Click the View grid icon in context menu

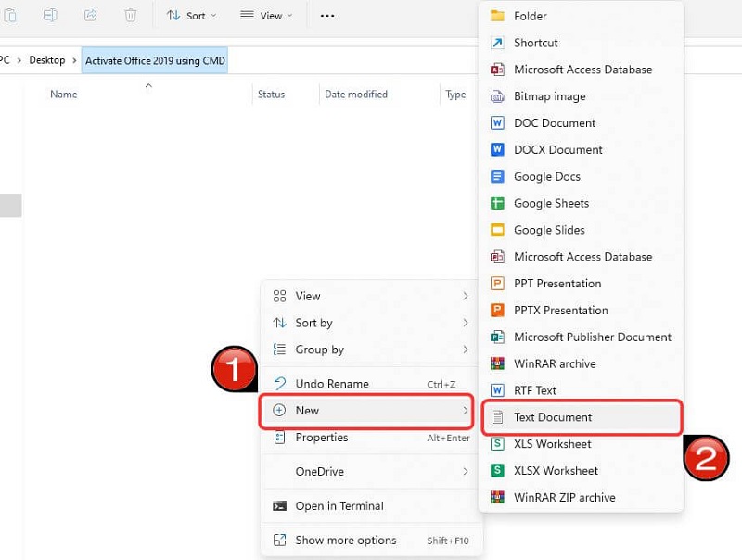279,296
